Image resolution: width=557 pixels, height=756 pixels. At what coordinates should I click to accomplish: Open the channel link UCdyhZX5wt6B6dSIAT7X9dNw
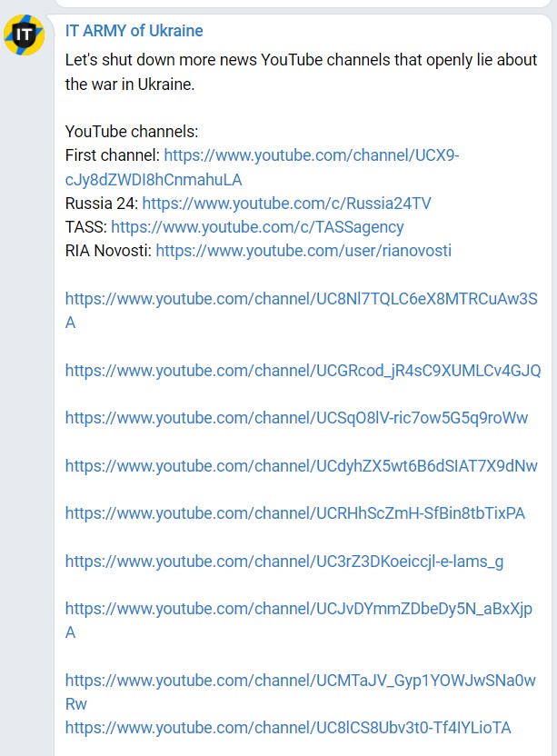click(301, 466)
